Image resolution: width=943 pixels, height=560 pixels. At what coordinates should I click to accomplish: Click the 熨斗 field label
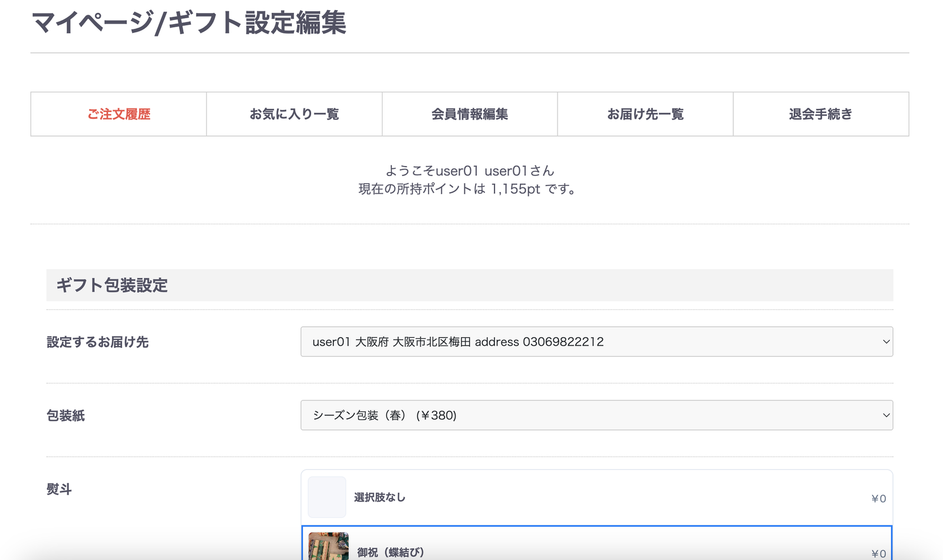point(58,489)
